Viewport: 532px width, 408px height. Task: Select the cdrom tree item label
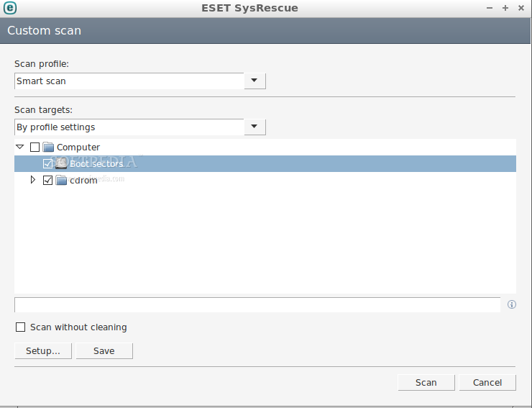tap(83, 181)
